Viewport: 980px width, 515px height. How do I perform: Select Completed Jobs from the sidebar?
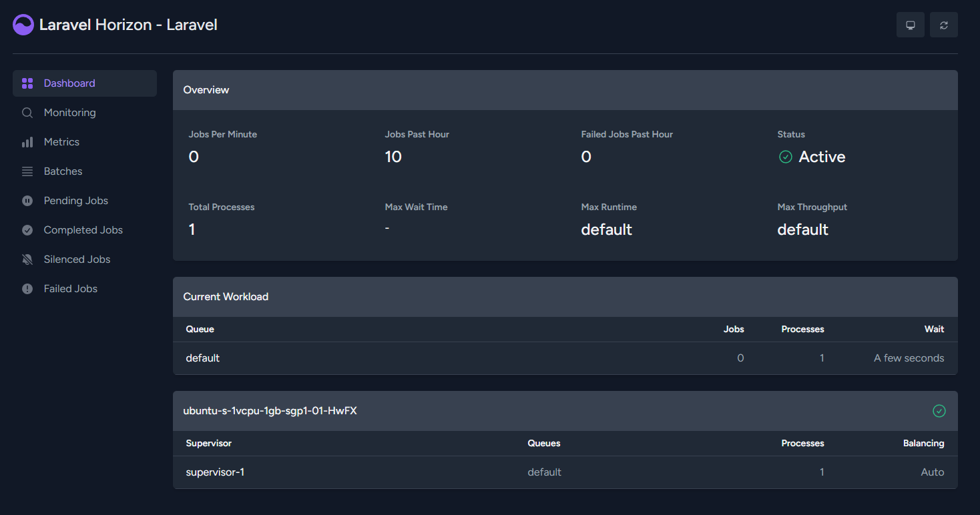click(x=83, y=230)
